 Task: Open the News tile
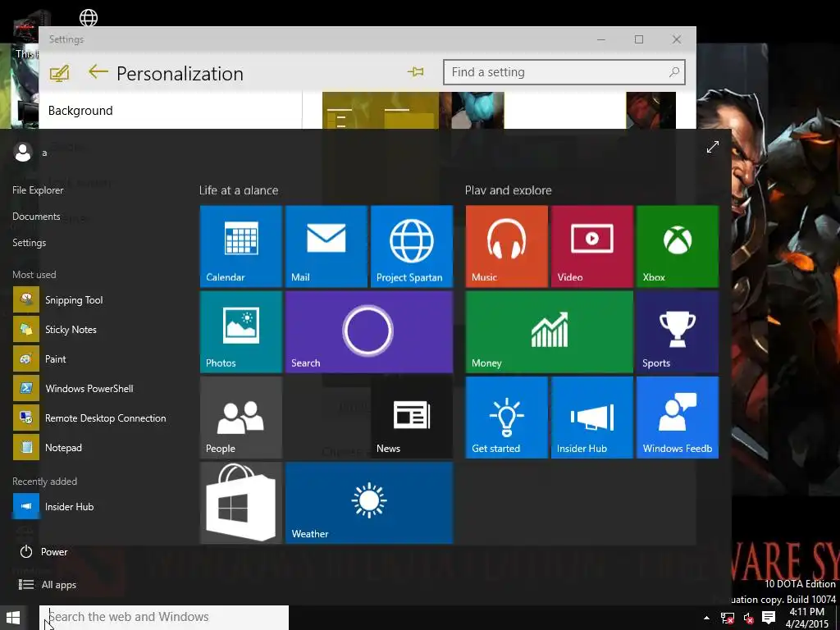coord(412,418)
